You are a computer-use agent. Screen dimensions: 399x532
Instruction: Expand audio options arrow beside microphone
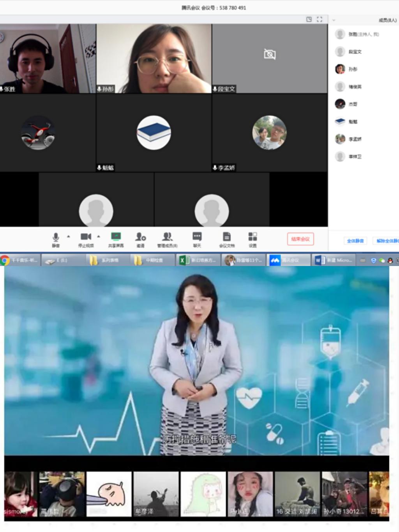(x=69, y=236)
